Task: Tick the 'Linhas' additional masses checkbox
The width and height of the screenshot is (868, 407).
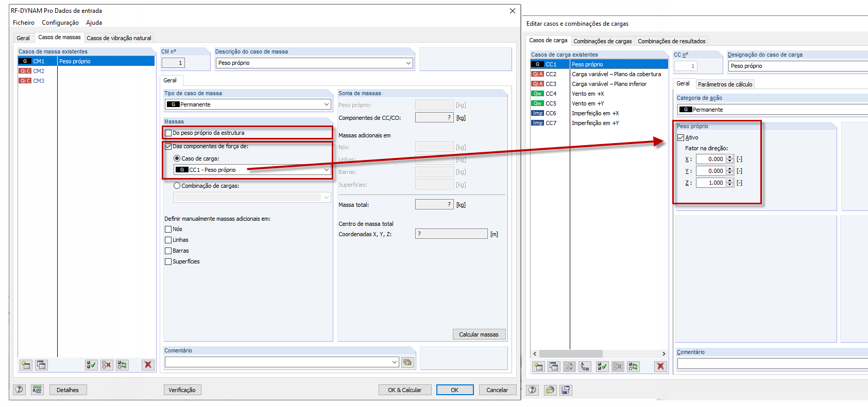Action: (x=168, y=240)
